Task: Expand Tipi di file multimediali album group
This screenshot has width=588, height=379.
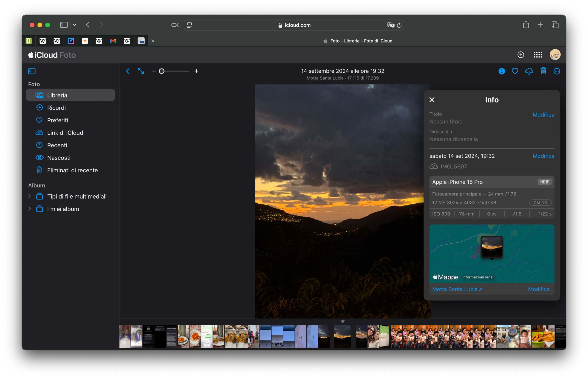Action: click(x=29, y=196)
